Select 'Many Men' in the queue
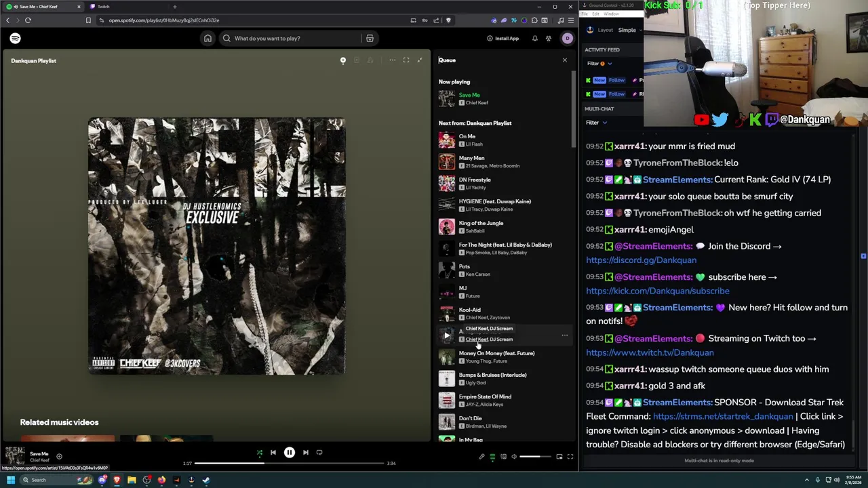The height and width of the screenshot is (488, 868). tap(505, 162)
